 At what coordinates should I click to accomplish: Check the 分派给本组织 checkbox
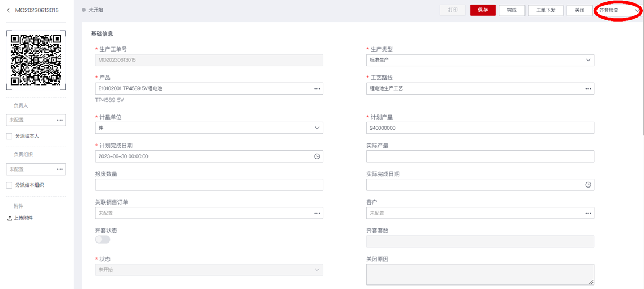pyautogui.click(x=9, y=185)
